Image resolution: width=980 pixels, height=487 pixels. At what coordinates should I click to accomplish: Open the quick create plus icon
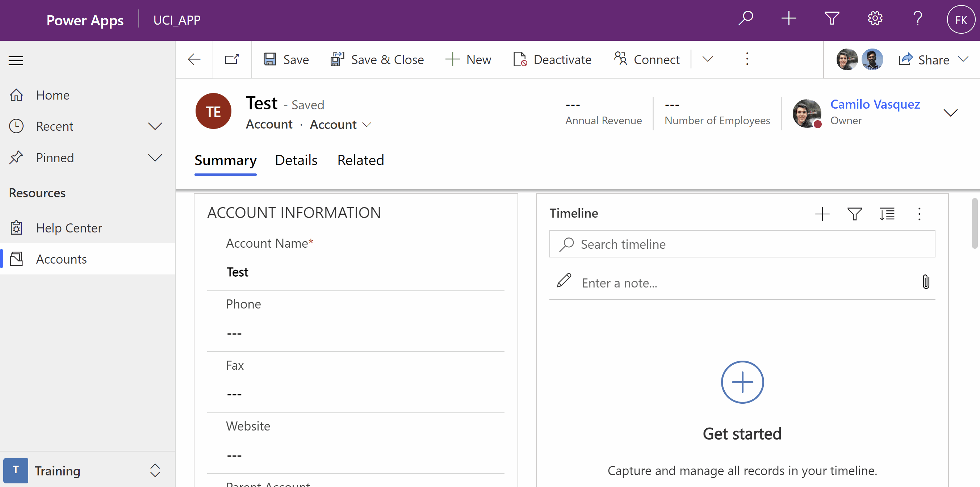[x=789, y=18]
